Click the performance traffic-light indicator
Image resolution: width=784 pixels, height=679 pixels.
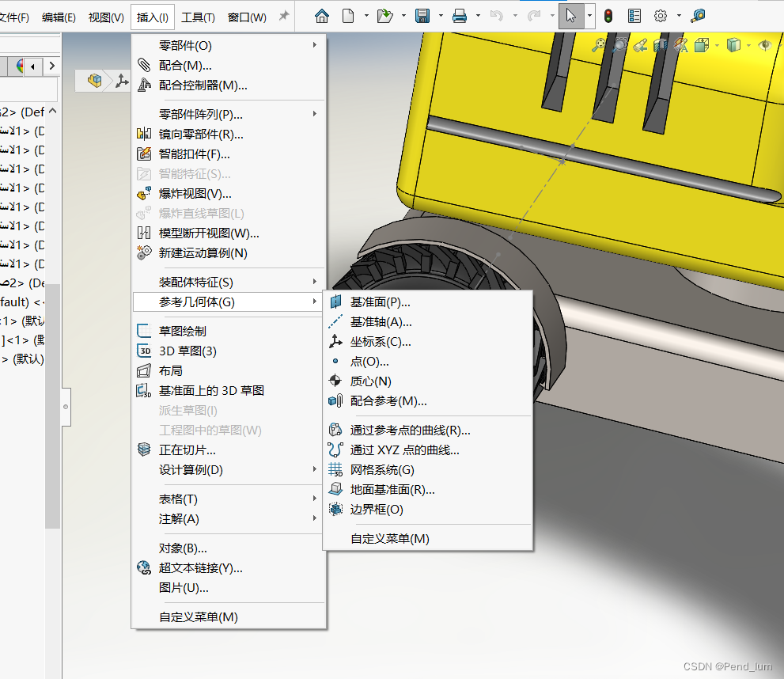[x=607, y=15]
